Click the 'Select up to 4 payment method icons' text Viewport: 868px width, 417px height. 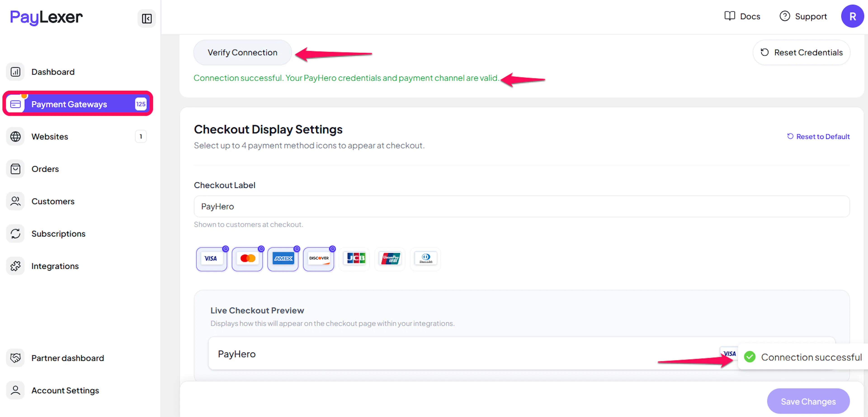[x=309, y=145]
